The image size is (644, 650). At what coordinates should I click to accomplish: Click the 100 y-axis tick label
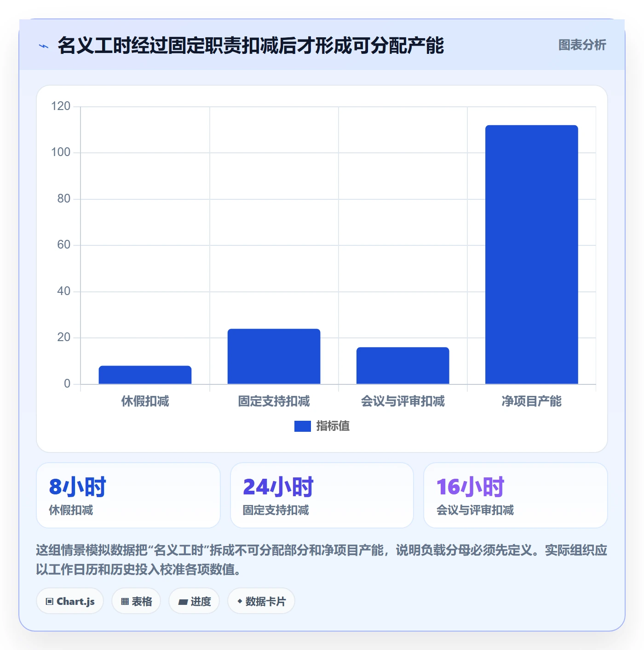[x=61, y=152]
